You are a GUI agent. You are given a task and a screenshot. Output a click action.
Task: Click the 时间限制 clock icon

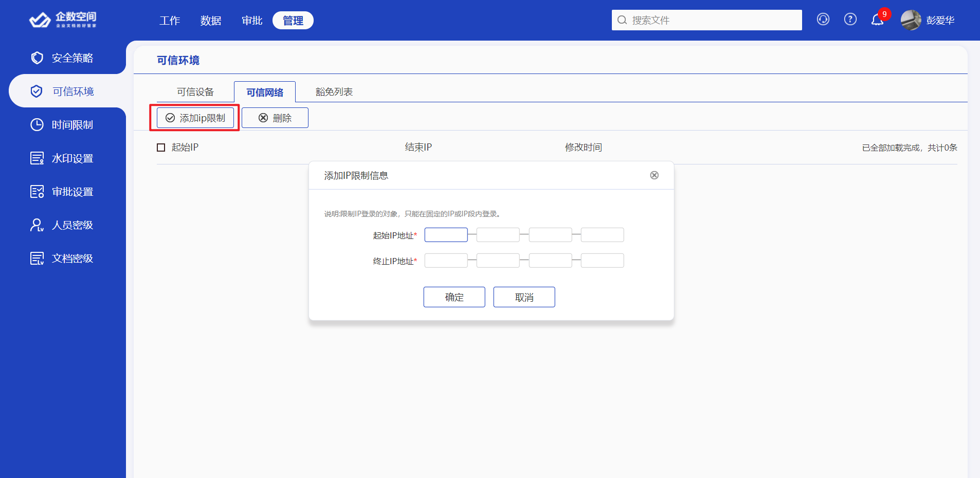(37, 124)
